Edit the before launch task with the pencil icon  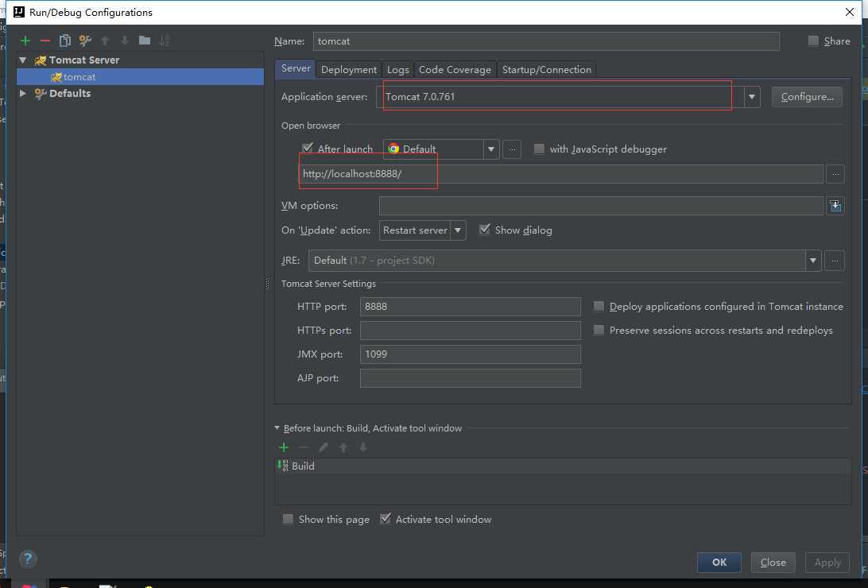coord(324,447)
